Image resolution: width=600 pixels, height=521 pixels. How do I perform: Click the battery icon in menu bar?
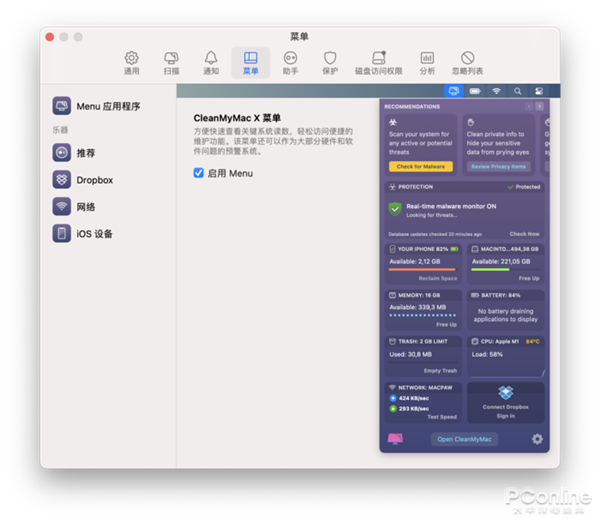[x=475, y=91]
